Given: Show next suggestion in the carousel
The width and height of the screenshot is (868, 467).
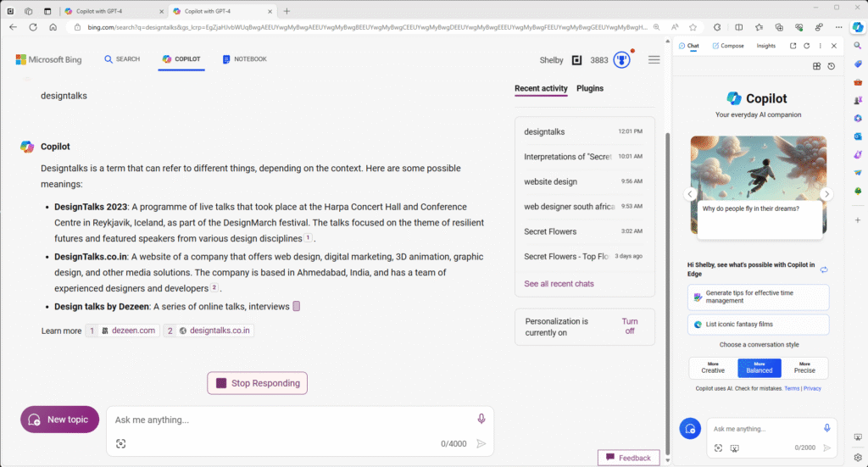Looking at the screenshot, I should (826, 194).
